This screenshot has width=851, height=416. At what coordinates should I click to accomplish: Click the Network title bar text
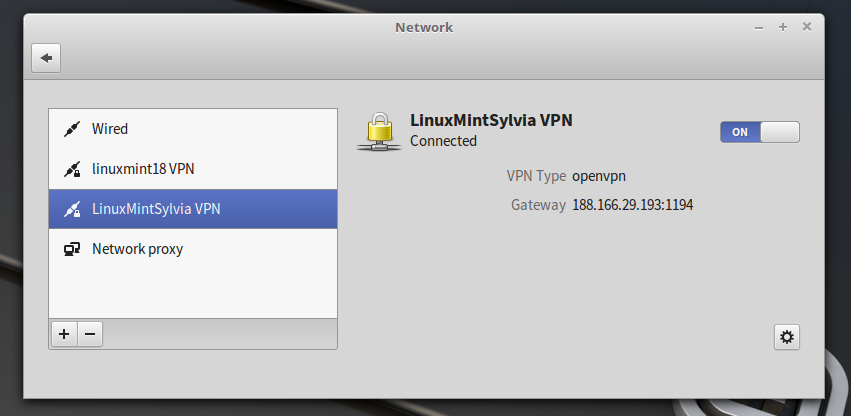point(424,27)
